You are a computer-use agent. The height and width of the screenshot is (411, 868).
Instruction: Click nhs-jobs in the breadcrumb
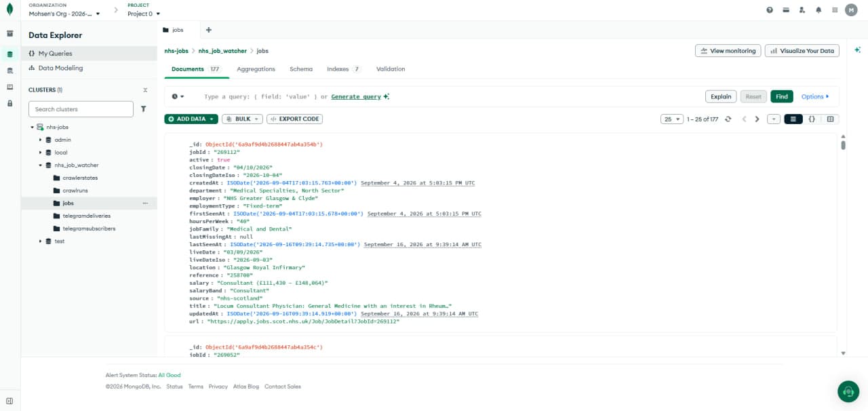176,51
